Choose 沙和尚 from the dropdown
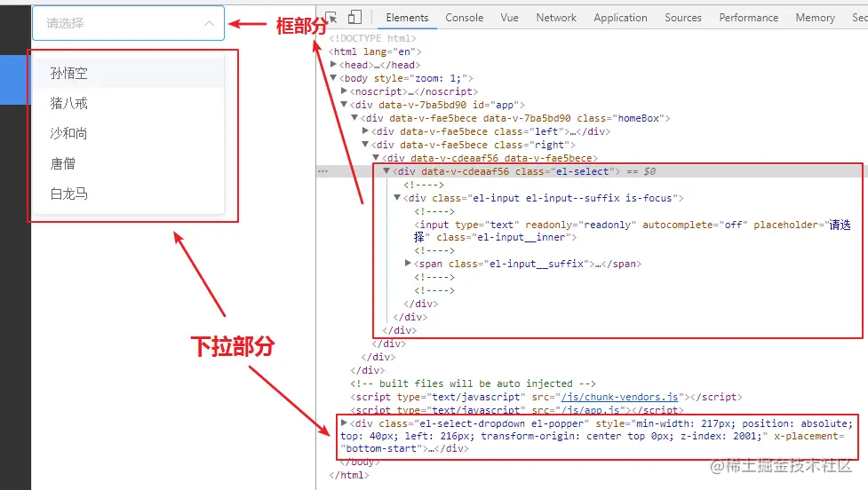This screenshot has height=490, width=868. (129, 133)
